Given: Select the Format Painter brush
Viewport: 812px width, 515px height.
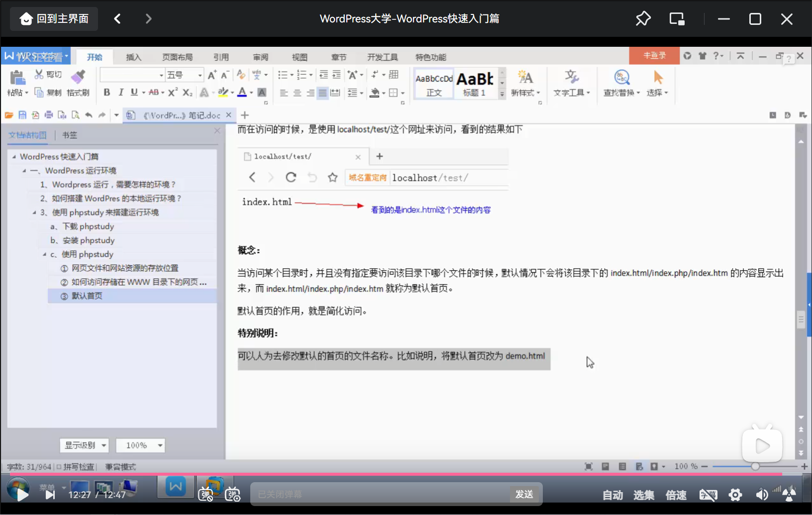Looking at the screenshot, I should click(x=78, y=76).
